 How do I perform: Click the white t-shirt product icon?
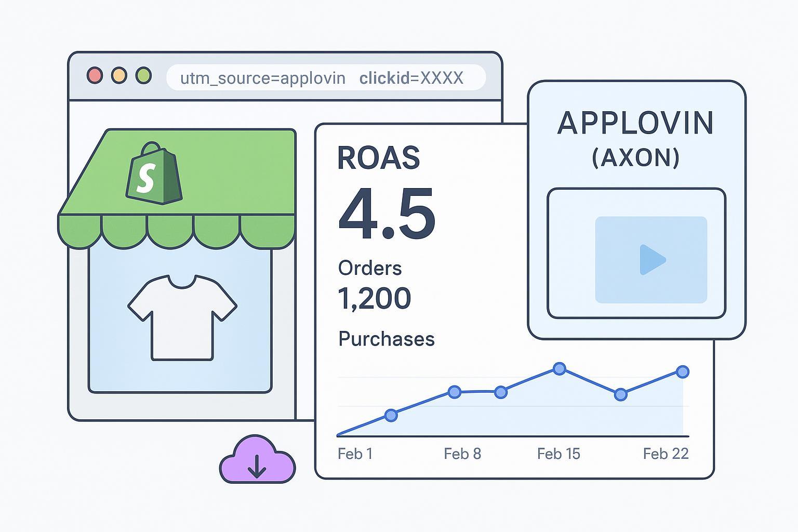[182, 318]
